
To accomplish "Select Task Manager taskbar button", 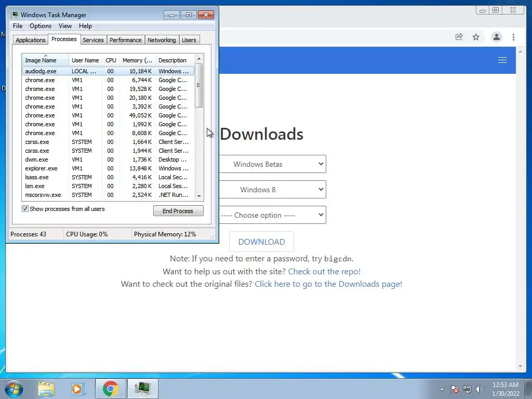I will pos(142,389).
